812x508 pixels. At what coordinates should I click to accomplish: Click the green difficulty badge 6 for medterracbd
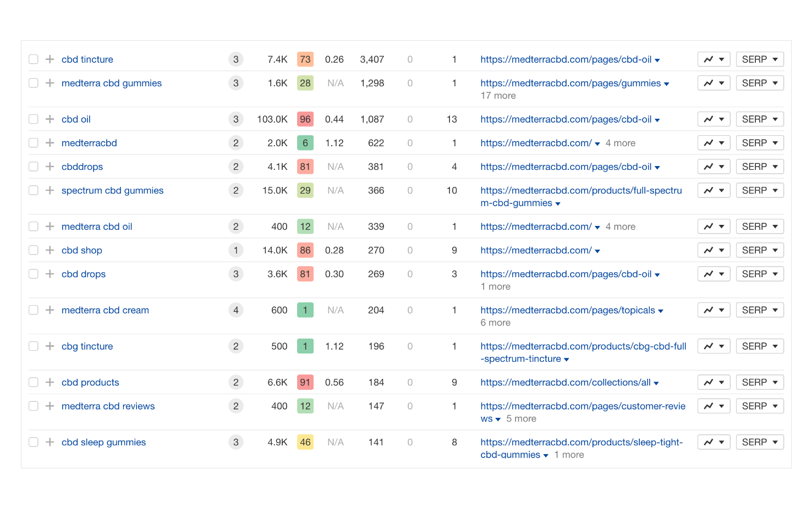305,143
